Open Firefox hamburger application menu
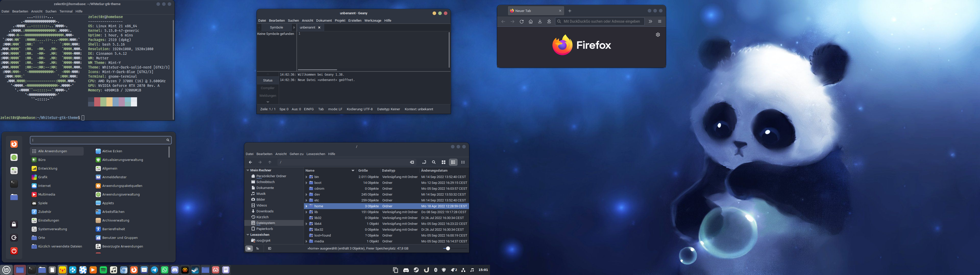 coord(660,22)
